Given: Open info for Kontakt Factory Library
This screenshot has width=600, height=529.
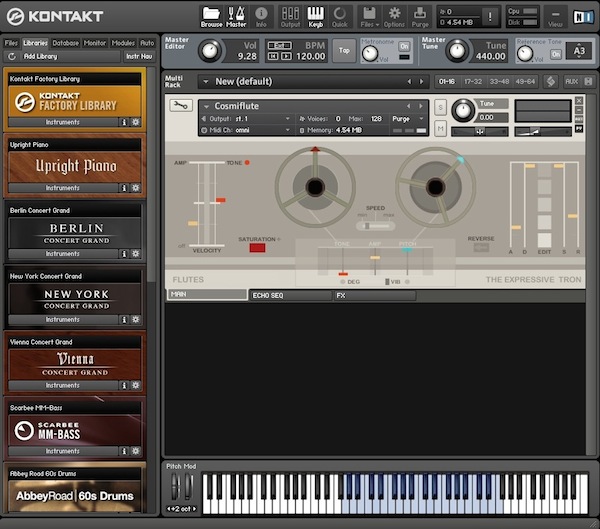Looking at the screenshot, I should click(x=124, y=122).
